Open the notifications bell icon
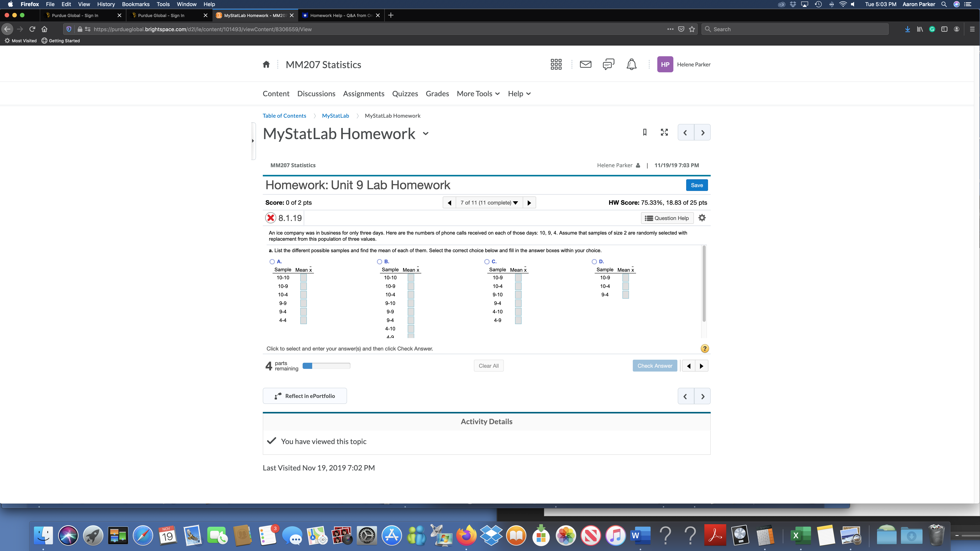Screen dimensions: 980x551 pyautogui.click(x=631, y=64)
